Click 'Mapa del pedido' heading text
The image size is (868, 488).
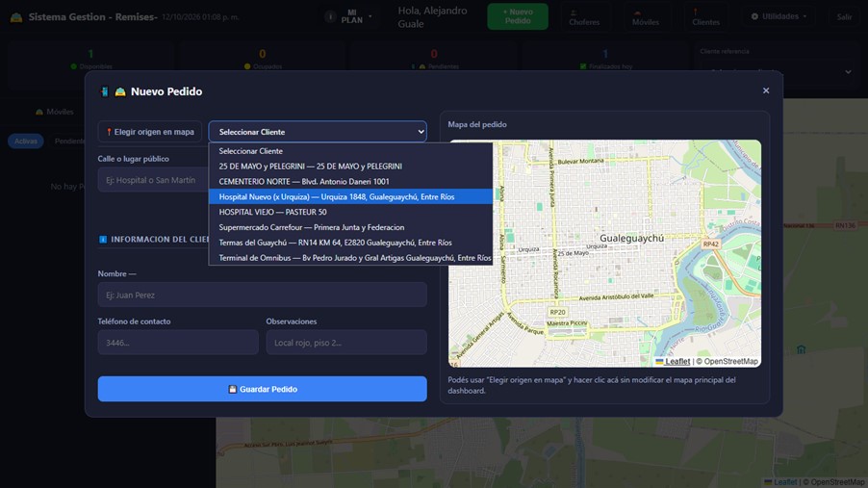477,124
